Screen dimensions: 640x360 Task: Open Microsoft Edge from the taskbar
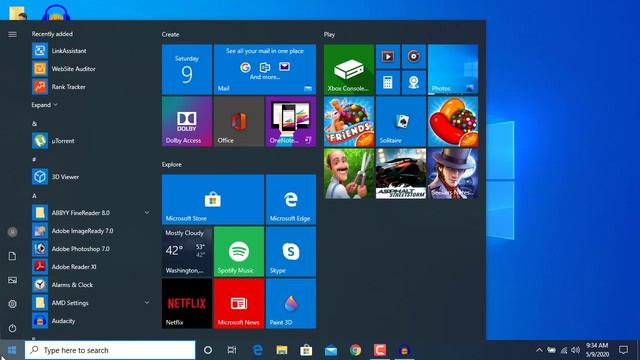click(257, 350)
